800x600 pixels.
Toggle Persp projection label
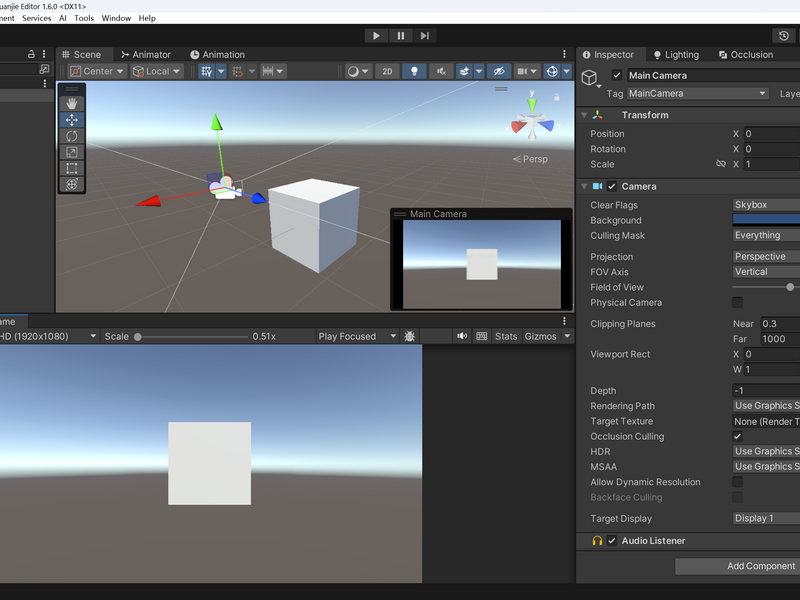pos(530,159)
